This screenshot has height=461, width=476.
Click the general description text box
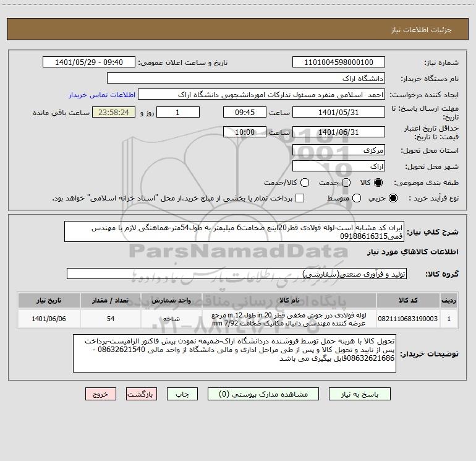(234, 232)
